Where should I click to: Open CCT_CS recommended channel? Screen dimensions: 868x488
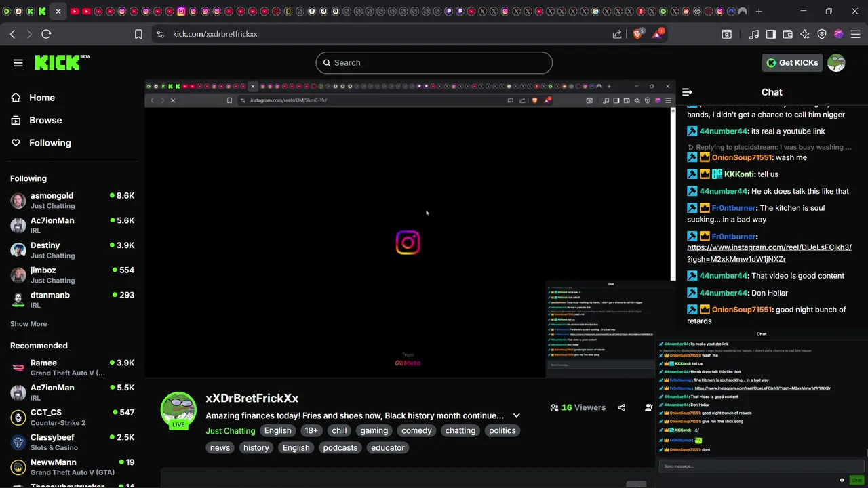tap(73, 417)
